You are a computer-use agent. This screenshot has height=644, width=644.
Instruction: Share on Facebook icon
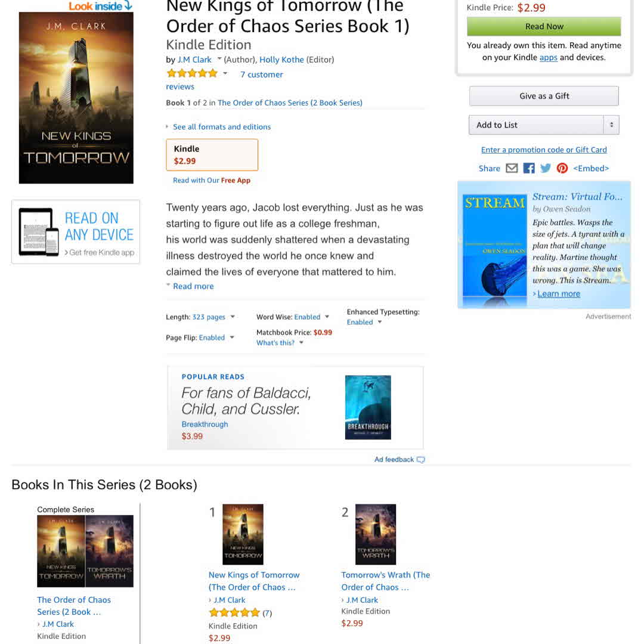pos(528,168)
